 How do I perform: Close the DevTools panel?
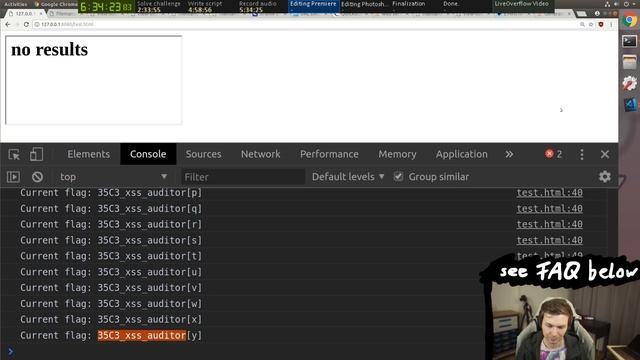click(605, 154)
